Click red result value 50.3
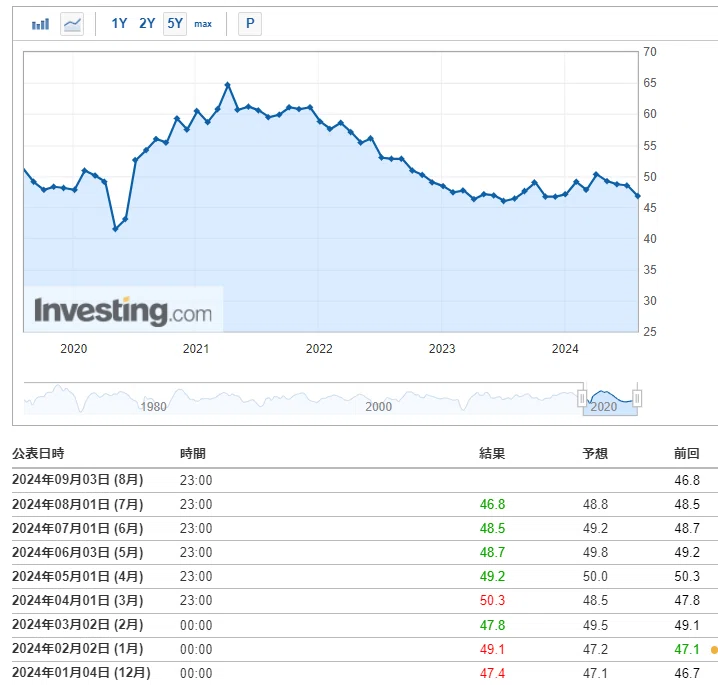Screen dimensions: 718x685 (x=492, y=600)
